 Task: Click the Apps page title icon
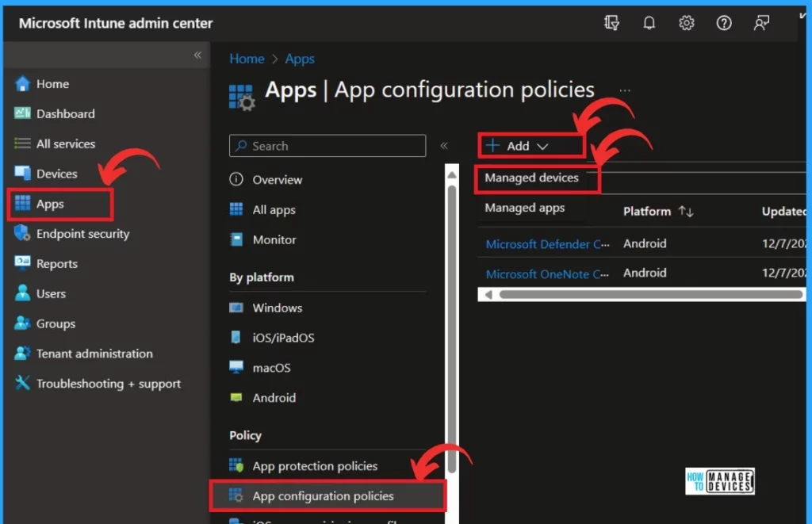point(242,98)
